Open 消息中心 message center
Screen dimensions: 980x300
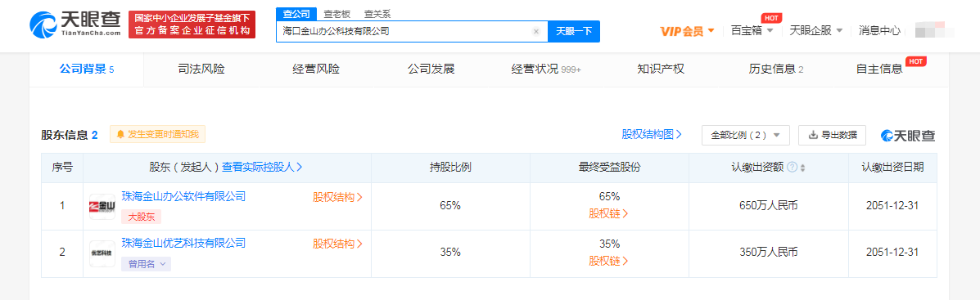[x=879, y=30]
